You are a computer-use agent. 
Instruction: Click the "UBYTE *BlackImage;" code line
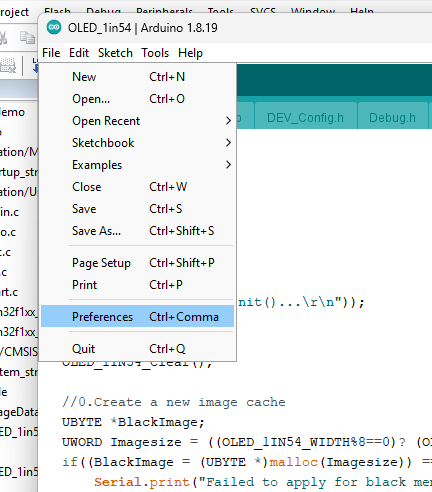(x=133, y=422)
